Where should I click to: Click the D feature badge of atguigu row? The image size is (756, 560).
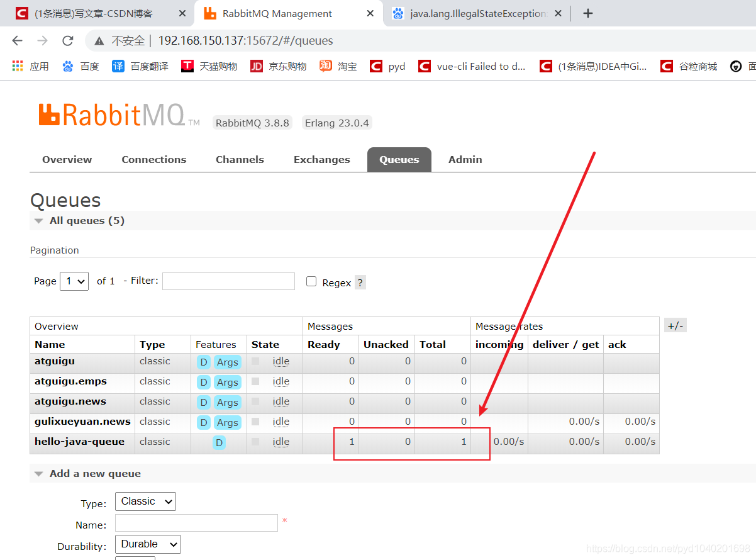[x=203, y=362]
